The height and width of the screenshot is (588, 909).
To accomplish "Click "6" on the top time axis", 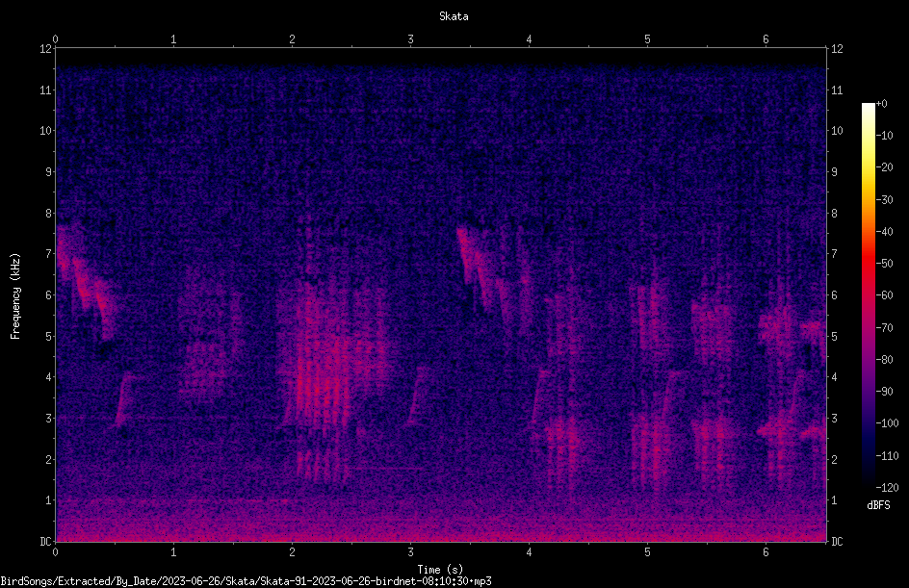I will click(766, 39).
